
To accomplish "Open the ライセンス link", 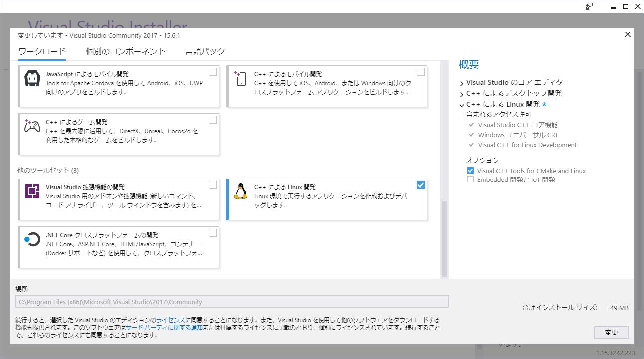I will click(171, 320).
